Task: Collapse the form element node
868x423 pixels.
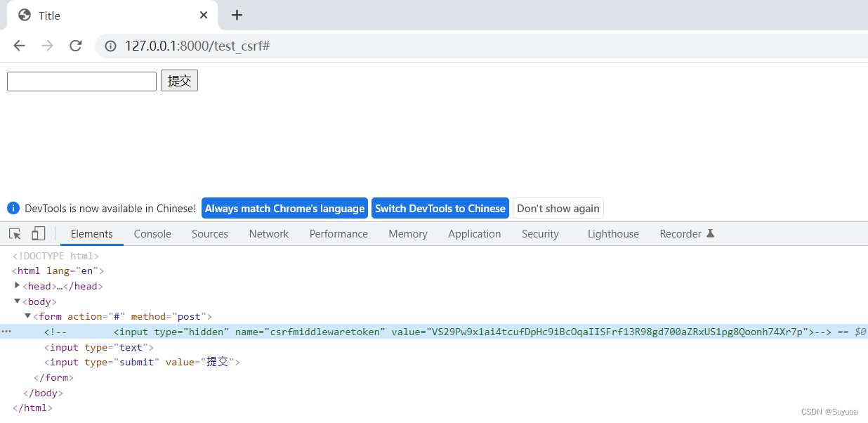Action: [28, 317]
